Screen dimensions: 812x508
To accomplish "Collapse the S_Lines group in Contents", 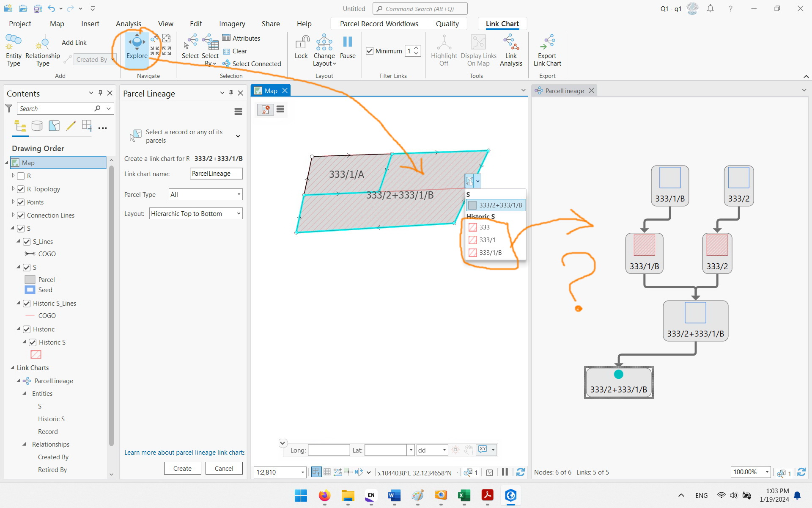I will tap(19, 241).
